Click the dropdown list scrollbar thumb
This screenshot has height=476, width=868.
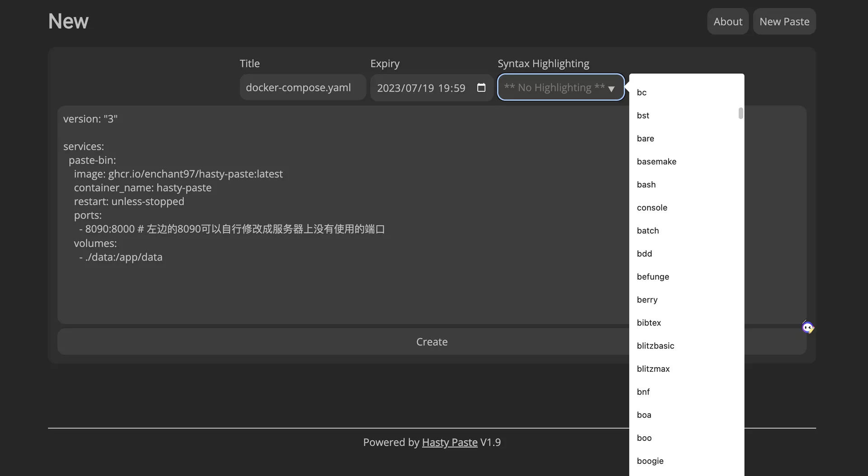(x=741, y=113)
